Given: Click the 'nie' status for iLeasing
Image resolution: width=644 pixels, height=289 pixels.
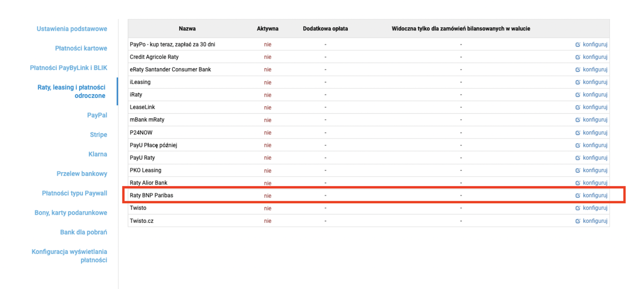Looking at the screenshot, I should pyautogui.click(x=268, y=82).
